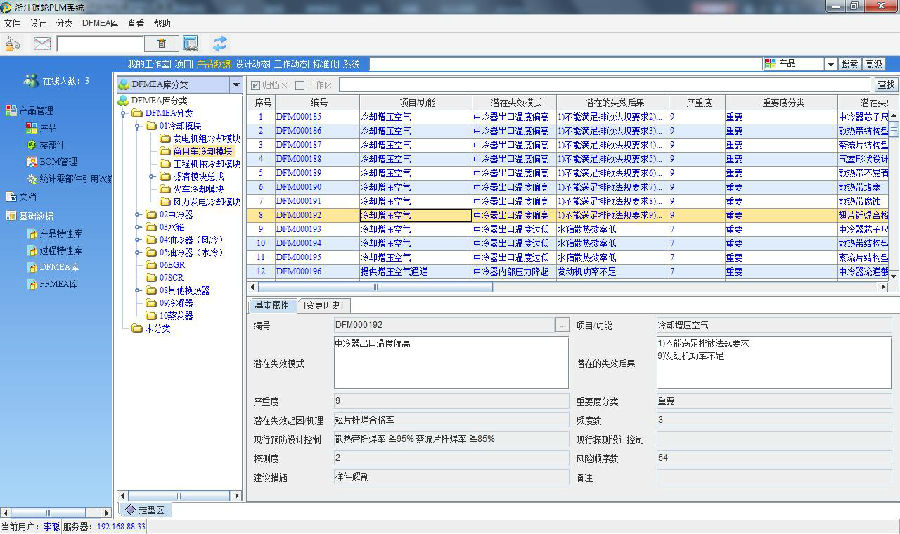
Task: Open the 产品 search type dropdown
Action: click(830, 63)
